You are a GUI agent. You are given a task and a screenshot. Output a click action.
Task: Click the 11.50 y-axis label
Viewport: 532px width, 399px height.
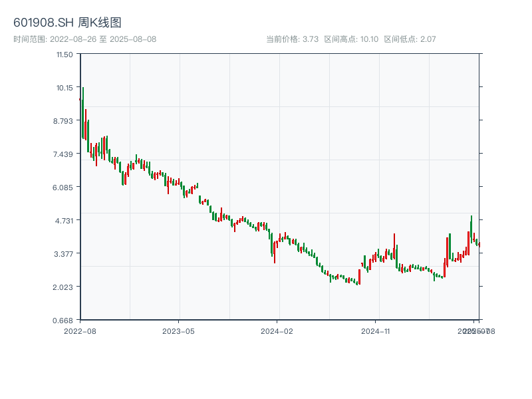point(65,54)
